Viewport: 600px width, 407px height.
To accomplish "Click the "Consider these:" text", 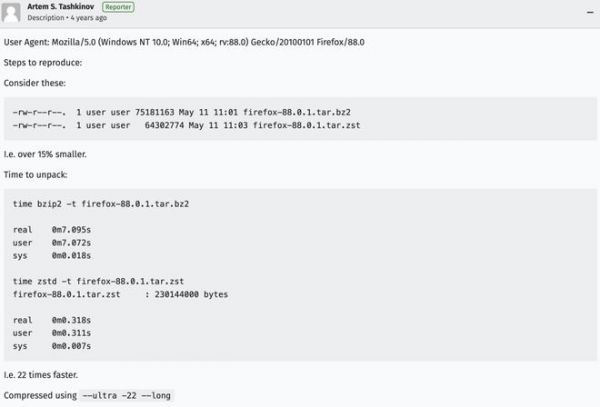I will coord(34,83).
